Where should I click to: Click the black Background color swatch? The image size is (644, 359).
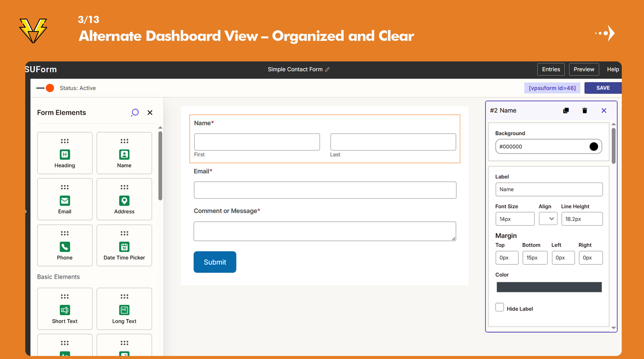(x=593, y=146)
